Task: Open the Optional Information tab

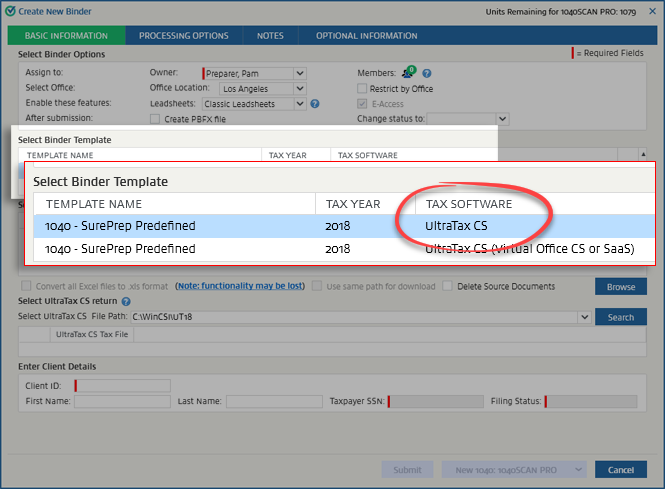Action: tap(366, 36)
